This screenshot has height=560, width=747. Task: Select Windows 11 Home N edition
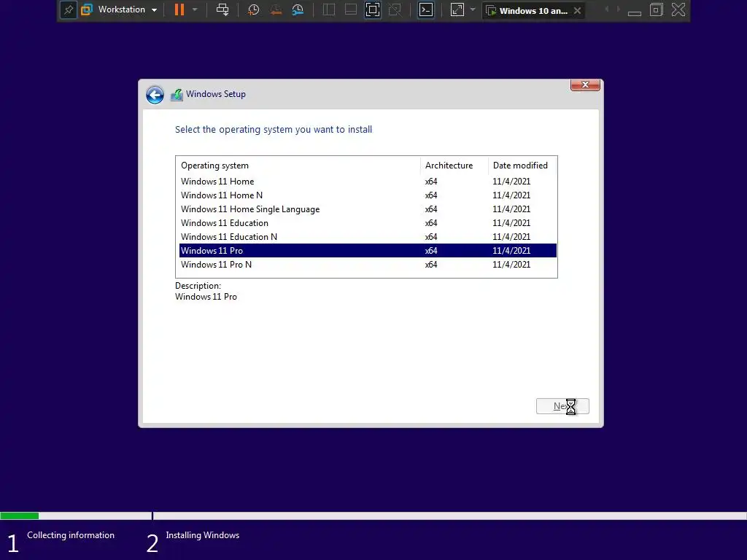pyautogui.click(x=368, y=195)
